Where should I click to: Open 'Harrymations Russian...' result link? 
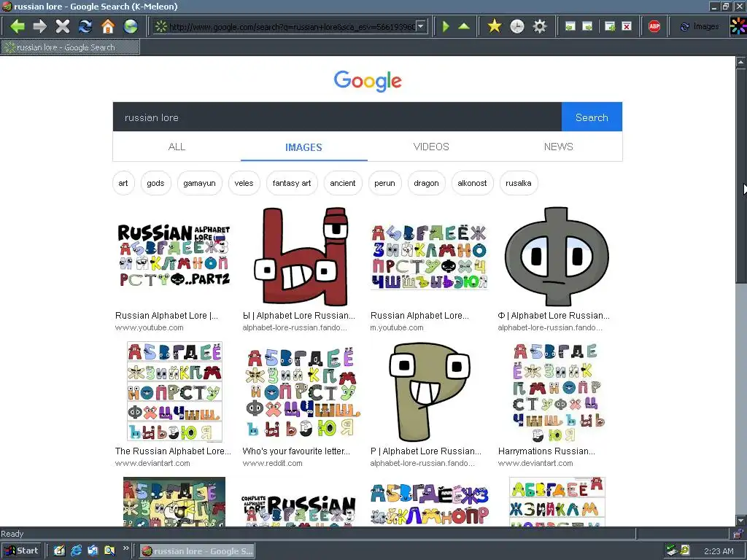pos(546,451)
